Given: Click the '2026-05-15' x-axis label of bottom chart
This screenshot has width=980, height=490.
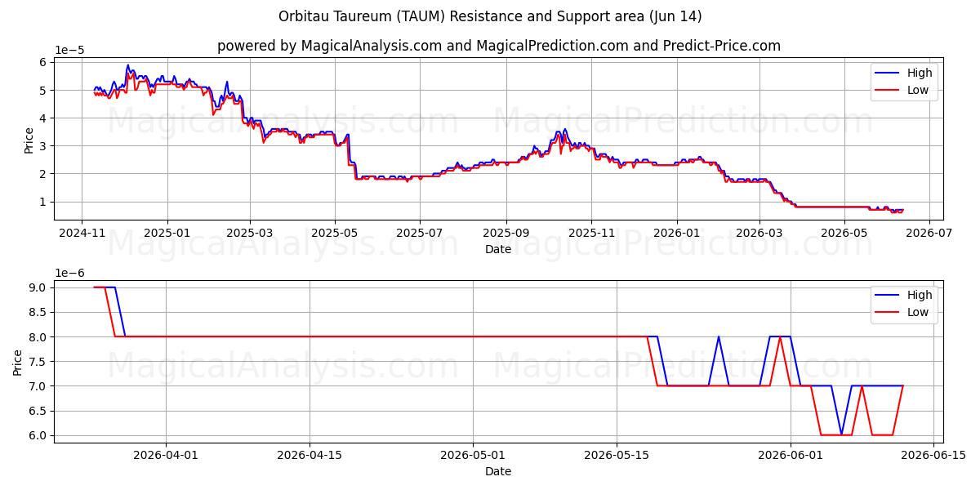Looking at the screenshot, I should click(617, 456).
